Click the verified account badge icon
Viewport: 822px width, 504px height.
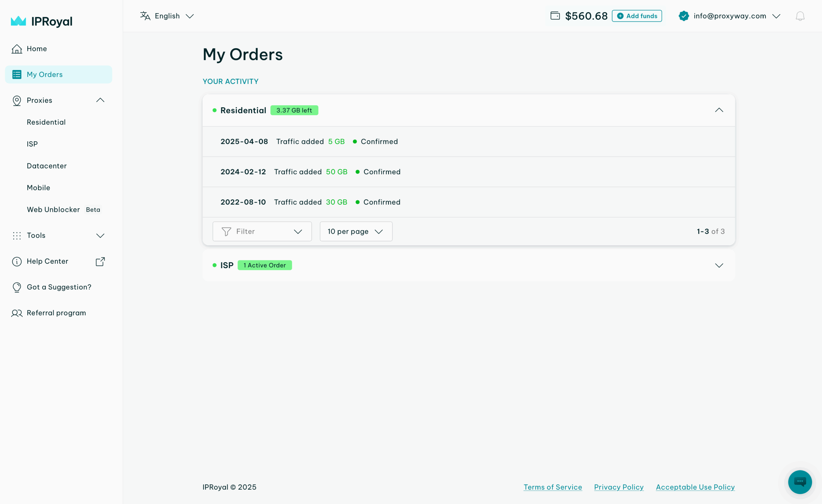click(684, 16)
